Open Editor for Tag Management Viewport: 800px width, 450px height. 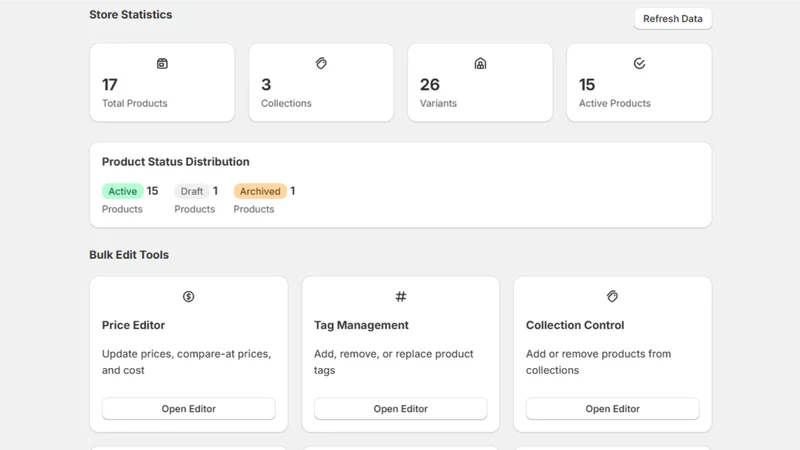(x=401, y=409)
